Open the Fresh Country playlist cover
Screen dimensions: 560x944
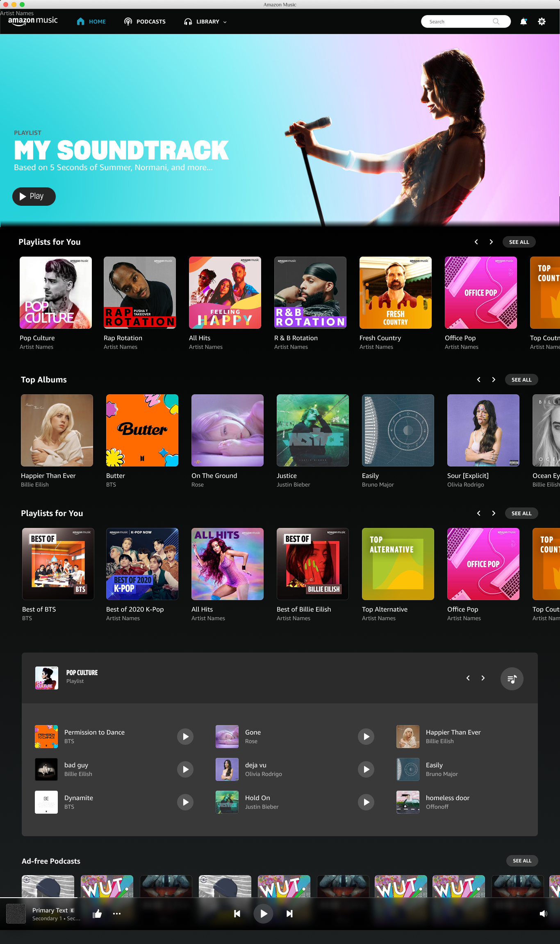396,293
